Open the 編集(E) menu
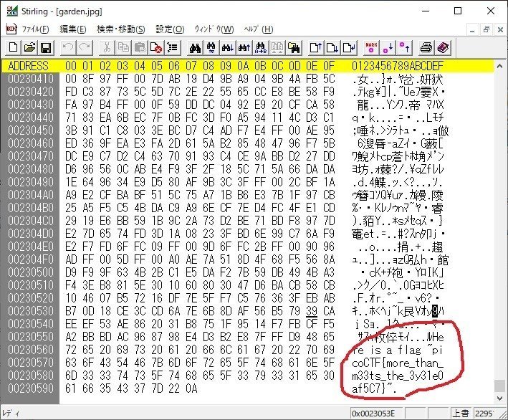The width and height of the screenshot is (508, 420). tap(73, 29)
